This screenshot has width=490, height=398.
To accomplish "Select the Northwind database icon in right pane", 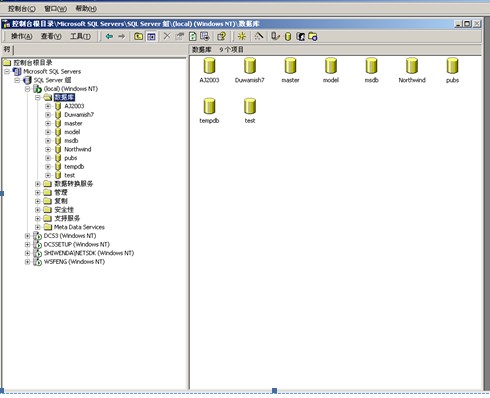I will [412, 66].
